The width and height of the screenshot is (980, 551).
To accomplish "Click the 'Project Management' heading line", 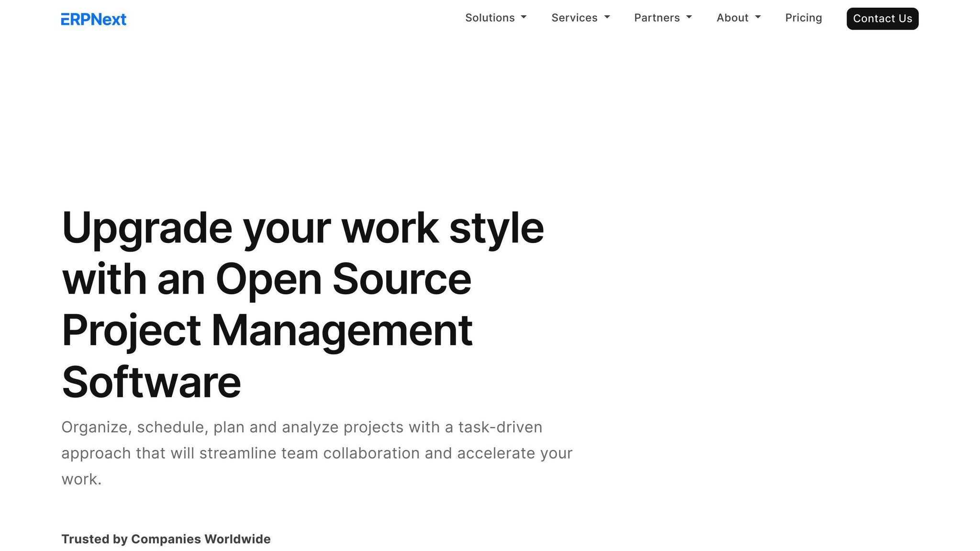I will tap(267, 331).
